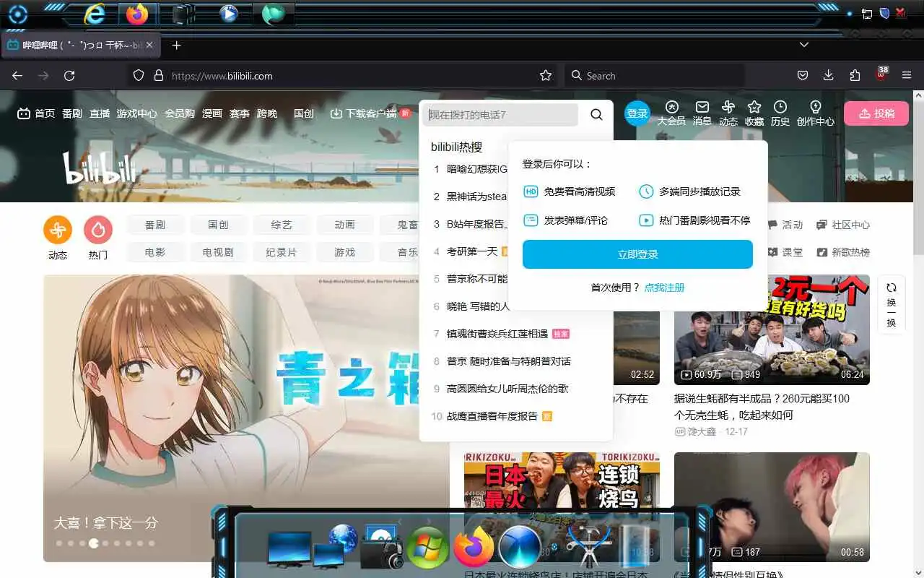
Task: Click the red 热门 flame icon
Action: pyautogui.click(x=98, y=230)
